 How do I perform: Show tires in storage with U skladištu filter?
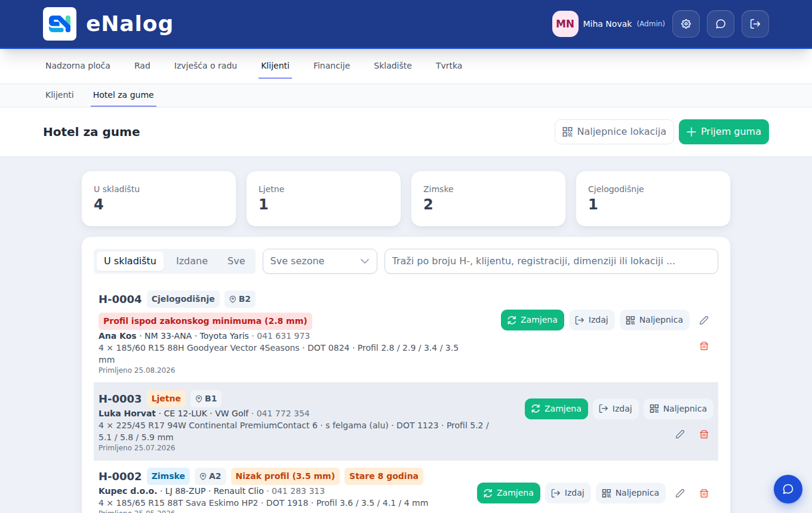(x=130, y=261)
